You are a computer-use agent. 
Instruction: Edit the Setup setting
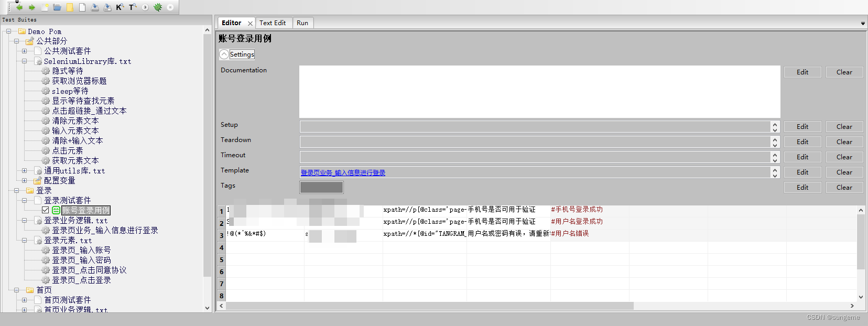[802, 127]
